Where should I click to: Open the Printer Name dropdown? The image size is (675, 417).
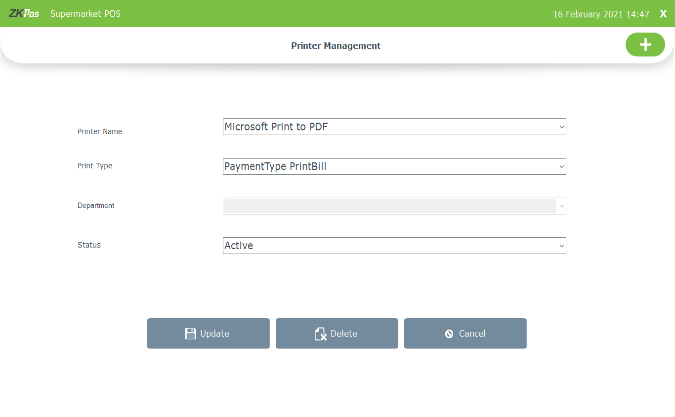point(394,127)
